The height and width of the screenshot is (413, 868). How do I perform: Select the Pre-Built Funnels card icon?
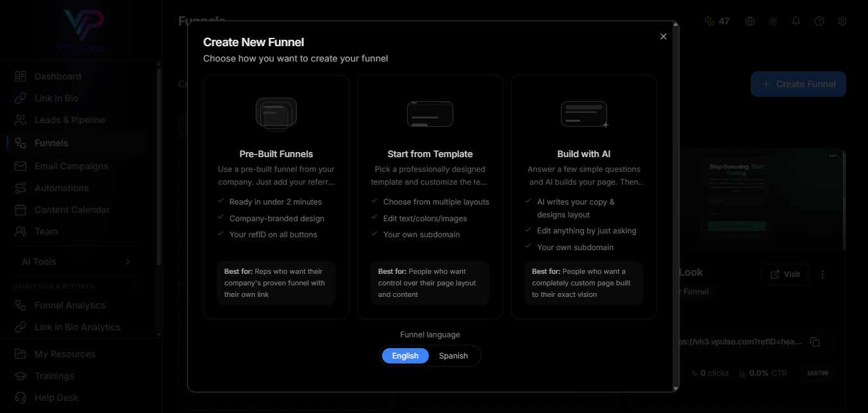click(x=276, y=114)
